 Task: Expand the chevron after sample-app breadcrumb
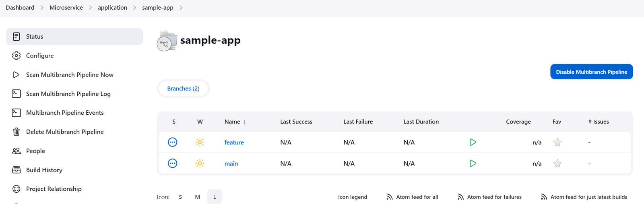(x=181, y=8)
